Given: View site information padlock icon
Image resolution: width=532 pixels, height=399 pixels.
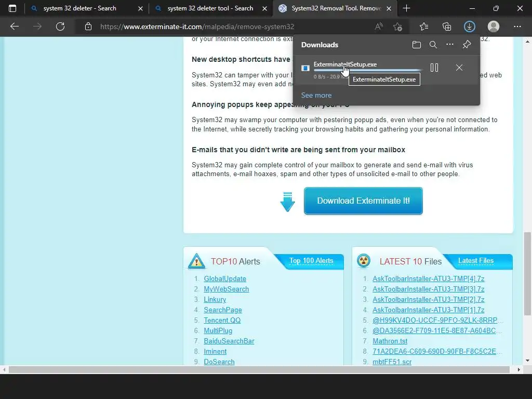Looking at the screenshot, I should 88,26.
